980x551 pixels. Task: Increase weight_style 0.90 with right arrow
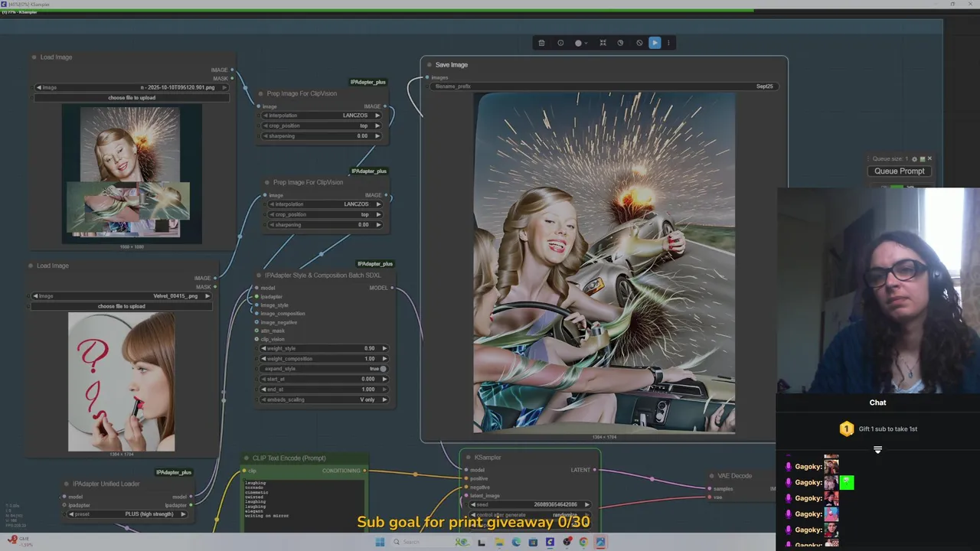pyautogui.click(x=384, y=348)
